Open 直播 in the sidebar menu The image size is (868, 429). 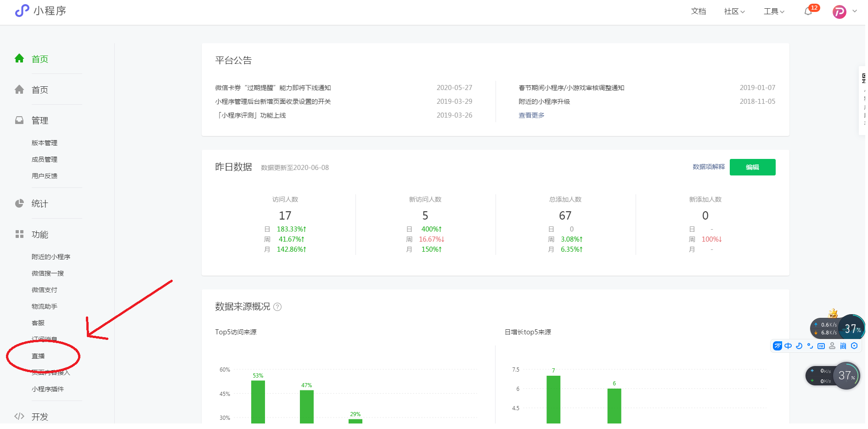point(38,356)
